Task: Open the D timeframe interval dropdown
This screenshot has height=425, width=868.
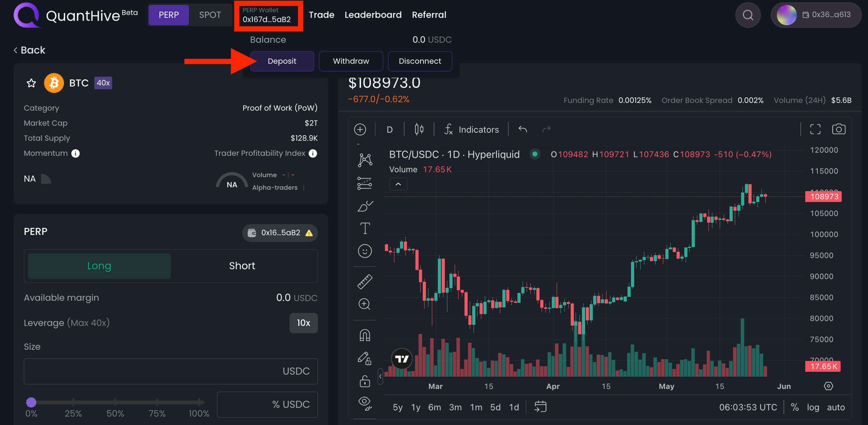Action: pos(390,129)
